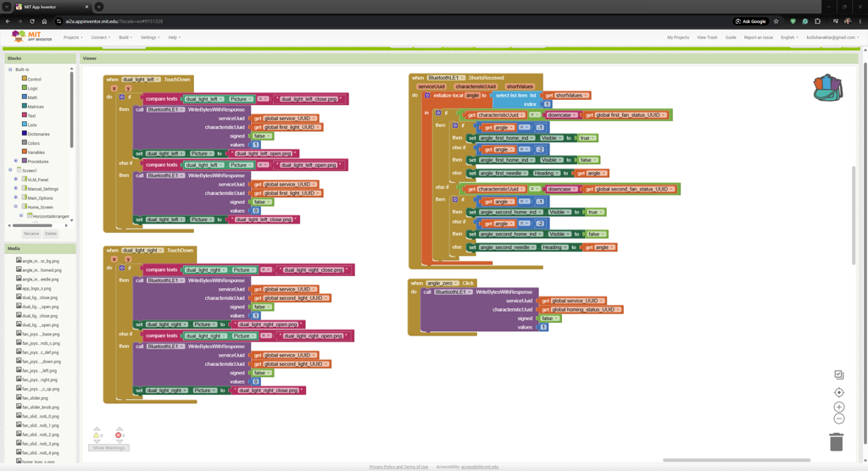The width and height of the screenshot is (868, 471).
Task: Collapse the Screen1 tree node
Action: 10,170
